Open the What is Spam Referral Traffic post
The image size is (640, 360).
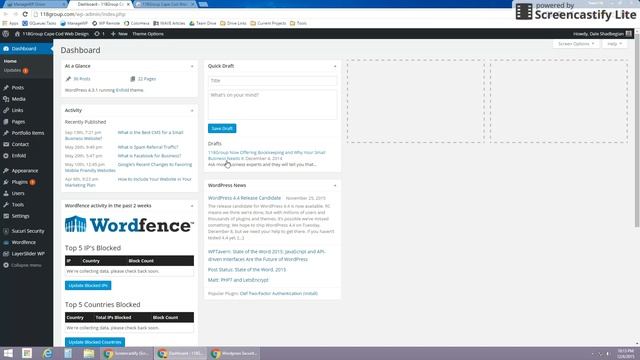click(x=148, y=147)
